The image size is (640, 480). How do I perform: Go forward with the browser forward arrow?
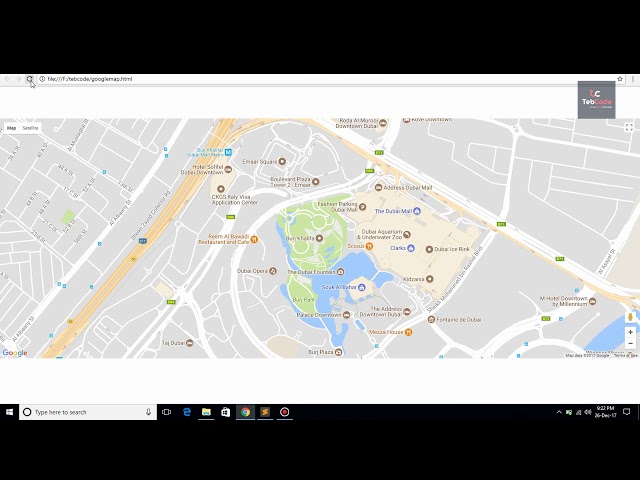click(18, 79)
